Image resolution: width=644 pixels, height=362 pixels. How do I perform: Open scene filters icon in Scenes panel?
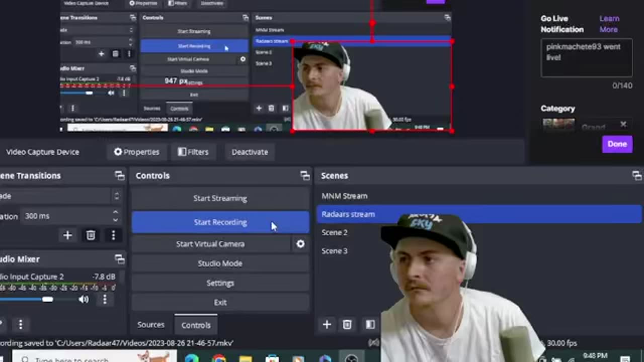pos(370,325)
